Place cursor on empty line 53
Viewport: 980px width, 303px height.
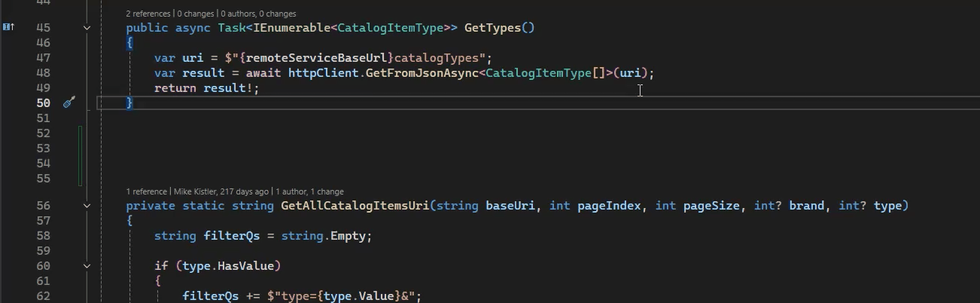[x=301, y=148]
